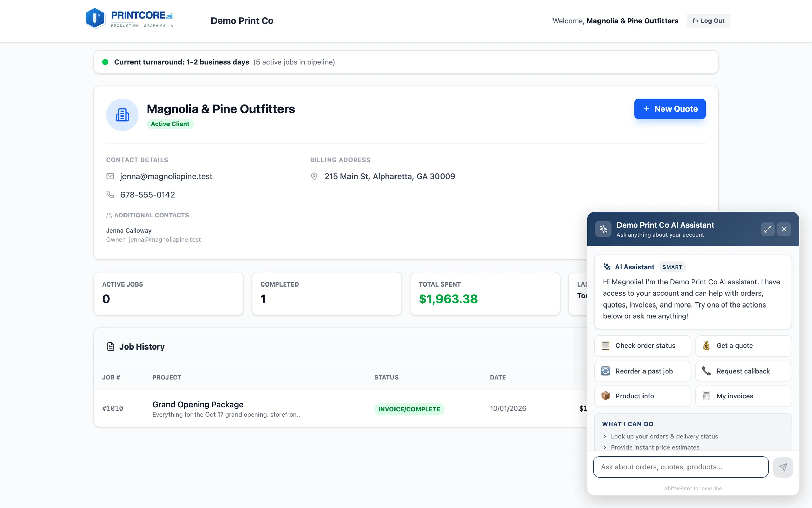Expand 'Provide instant price estimates' item
812x508 pixels.
651,447
